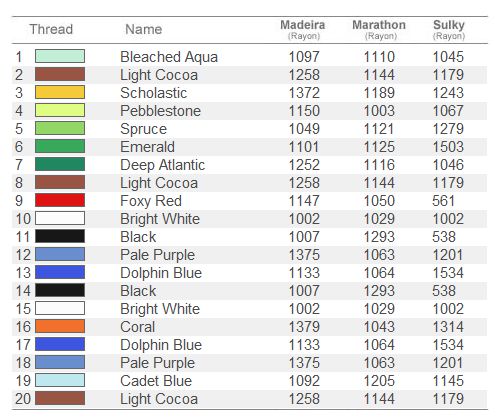This screenshot has width=500, height=420.
Task: Click the Scholastic yellow thread swatch
Action: click(x=60, y=92)
